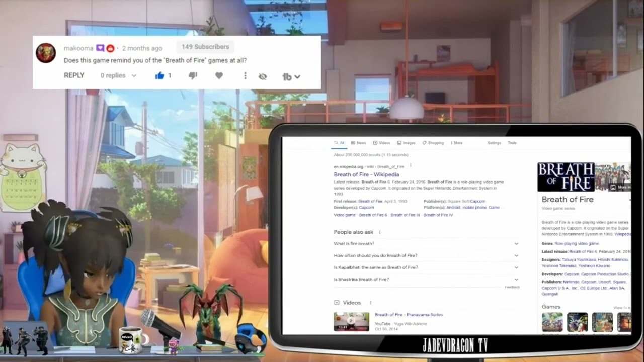Heart makooma's comment
644x362 pixels.
(x=219, y=76)
